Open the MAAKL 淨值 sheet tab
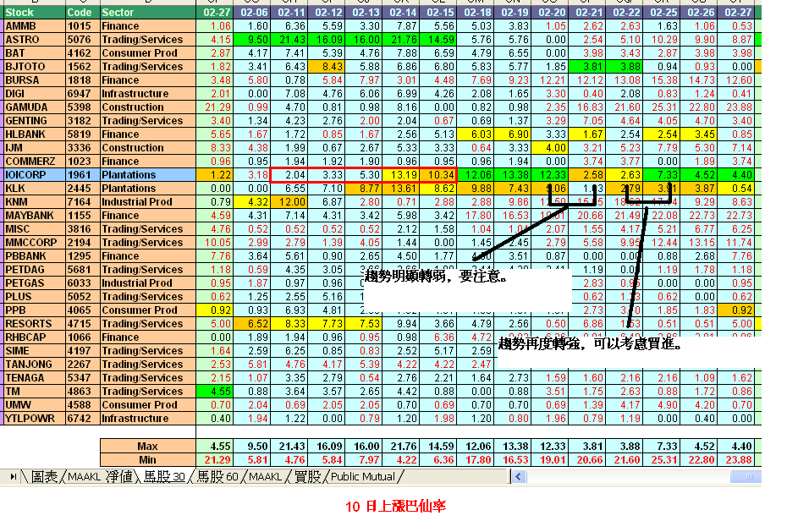Screen dimensions: 787x532 point(101,477)
